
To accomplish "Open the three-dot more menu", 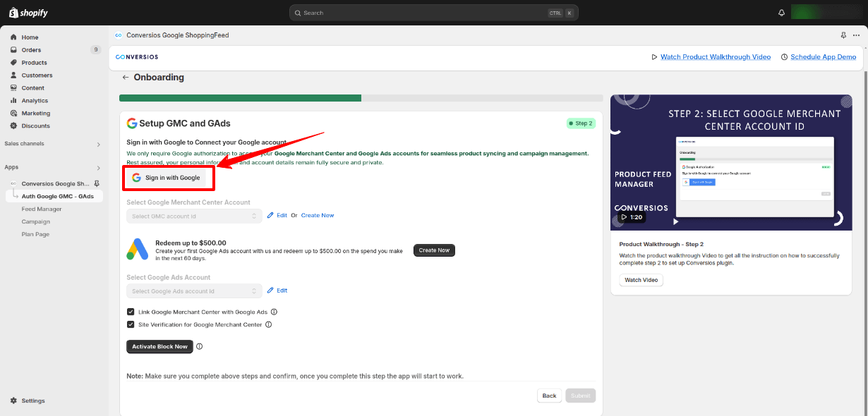I will click(x=857, y=35).
